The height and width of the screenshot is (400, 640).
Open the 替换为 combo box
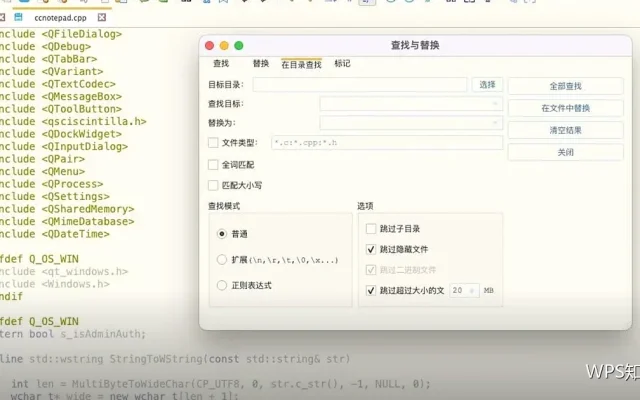coord(411,123)
